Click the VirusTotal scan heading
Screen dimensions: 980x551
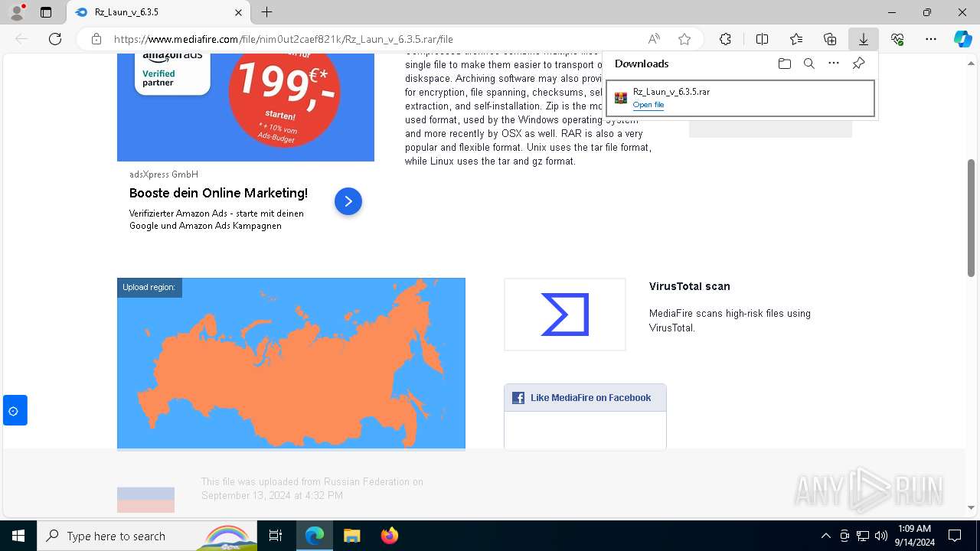point(690,286)
